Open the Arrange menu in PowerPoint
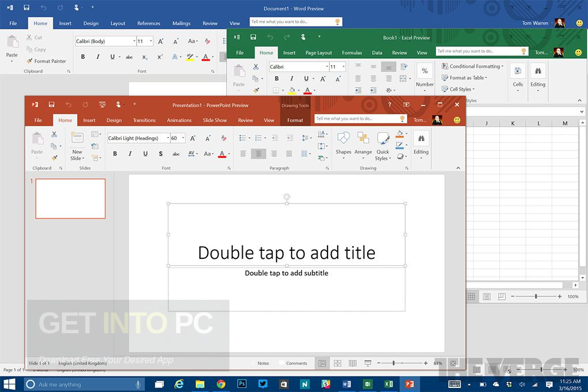588x392 pixels. click(x=363, y=145)
